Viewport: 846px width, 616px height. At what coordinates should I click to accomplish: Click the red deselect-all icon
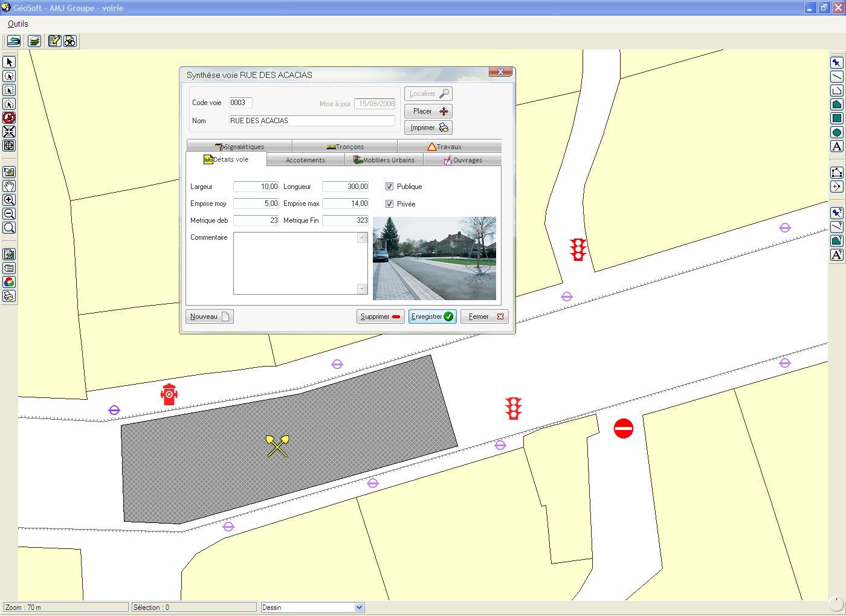(9, 118)
